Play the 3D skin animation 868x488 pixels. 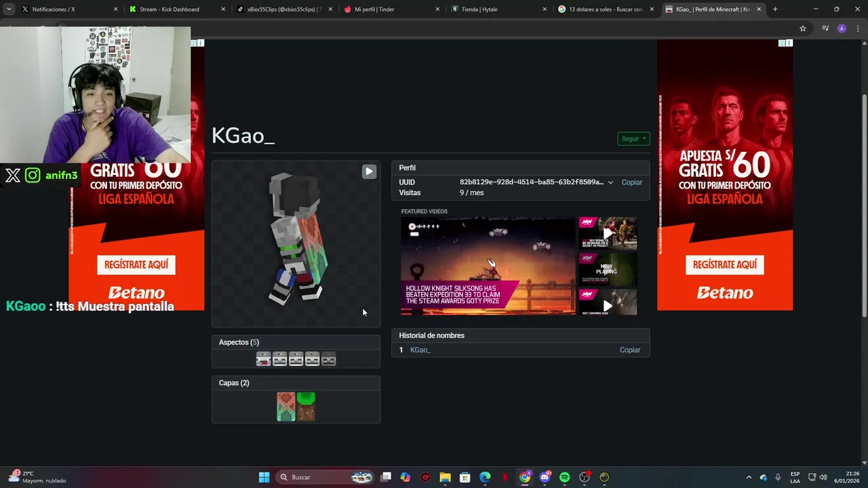click(x=369, y=171)
